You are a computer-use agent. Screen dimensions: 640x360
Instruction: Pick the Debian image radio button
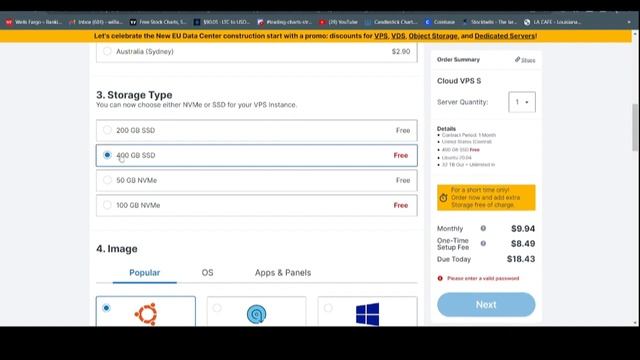(x=217, y=308)
